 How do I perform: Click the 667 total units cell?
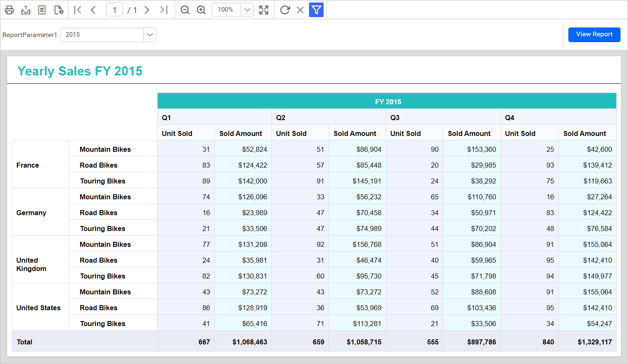[186, 342]
